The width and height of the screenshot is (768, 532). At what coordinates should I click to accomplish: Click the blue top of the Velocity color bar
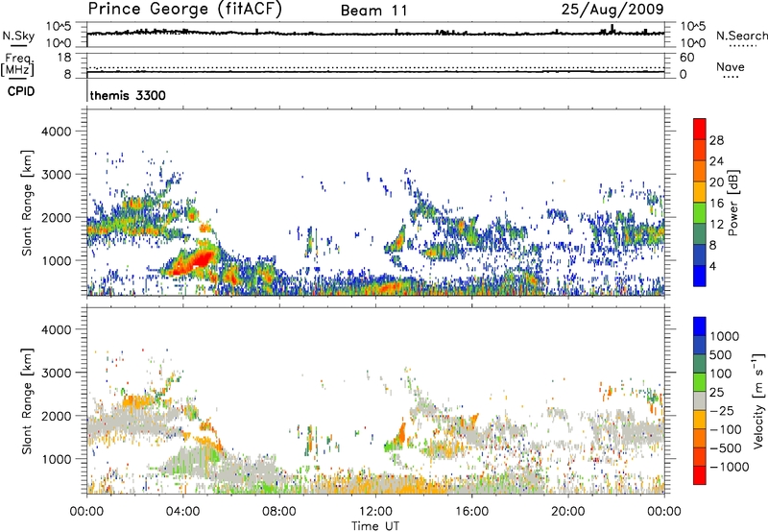tap(700, 326)
